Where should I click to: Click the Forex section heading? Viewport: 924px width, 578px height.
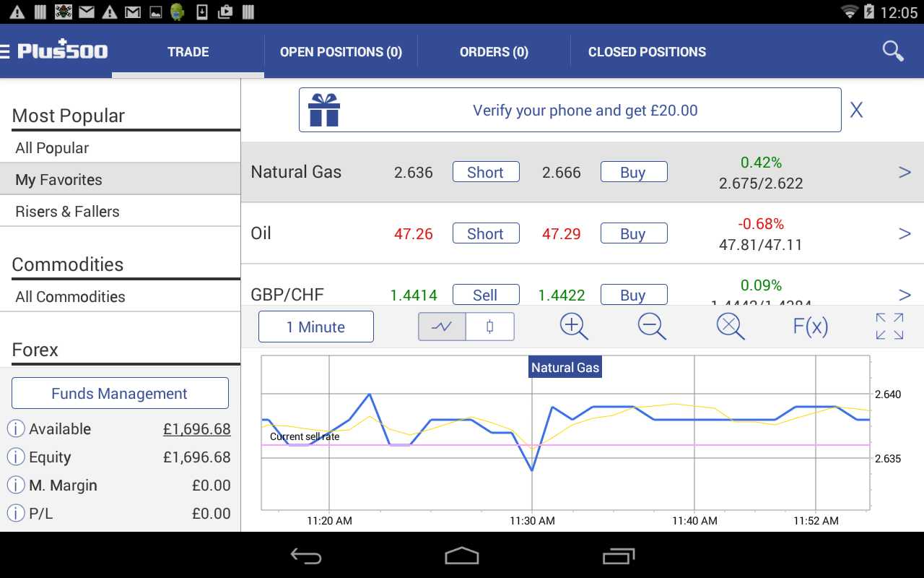point(35,350)
